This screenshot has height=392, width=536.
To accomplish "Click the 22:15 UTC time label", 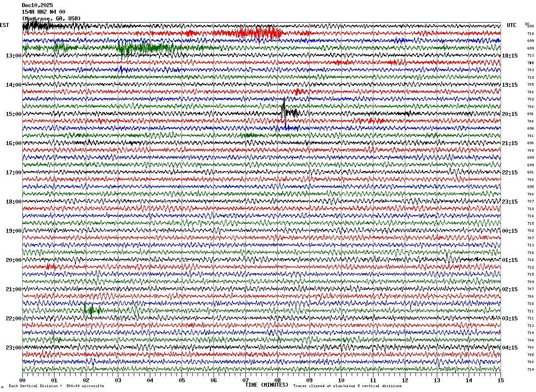I will coord(509,173).
